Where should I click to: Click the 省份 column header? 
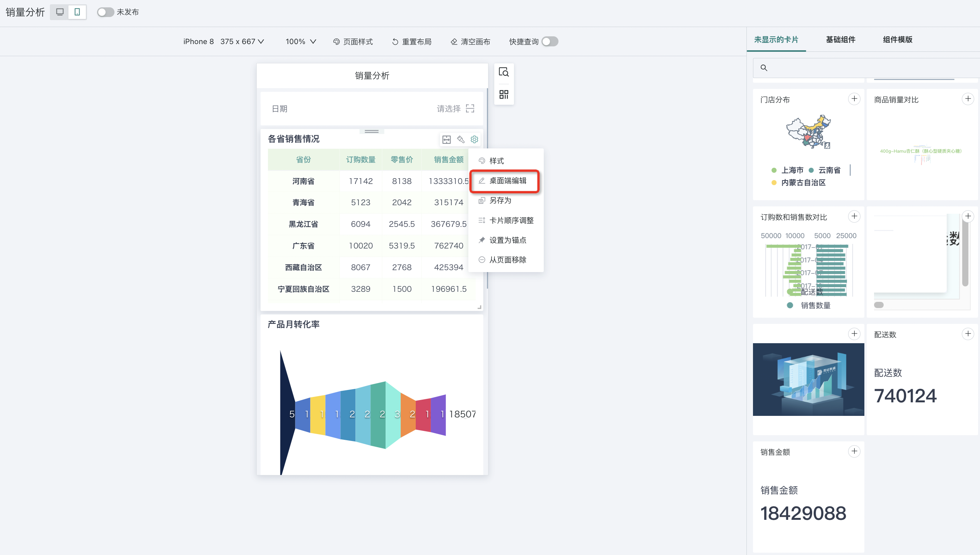click(304, 160)
